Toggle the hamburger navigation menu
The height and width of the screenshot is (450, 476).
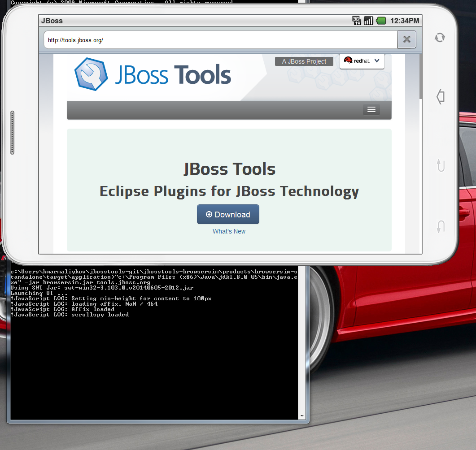[x=371, y=110]
